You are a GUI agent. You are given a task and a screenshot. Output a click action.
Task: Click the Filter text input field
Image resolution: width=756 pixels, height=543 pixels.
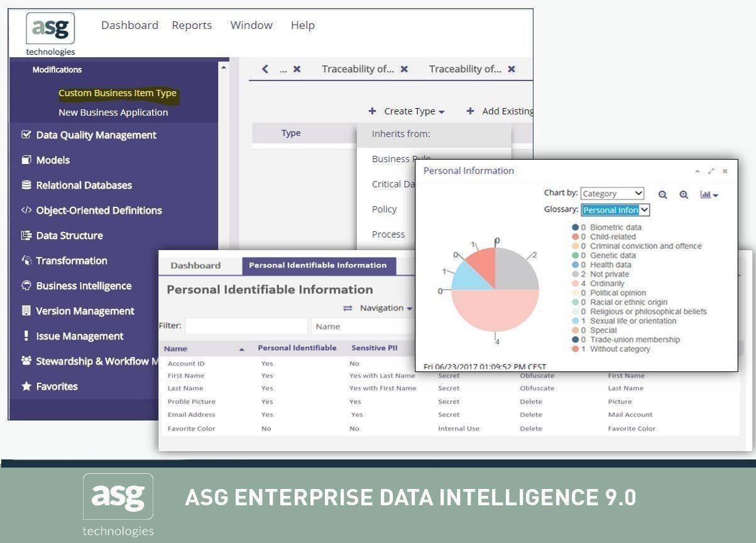point(246,326)
